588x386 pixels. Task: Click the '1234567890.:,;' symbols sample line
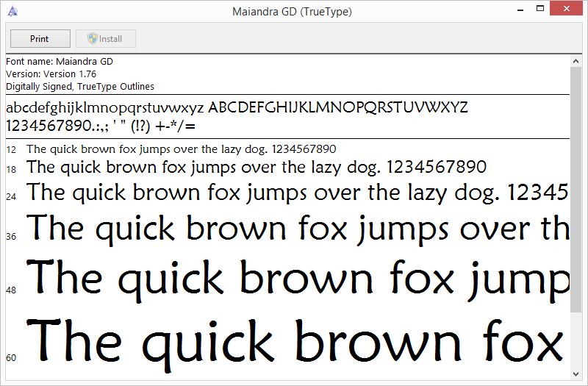click(101, 126)
